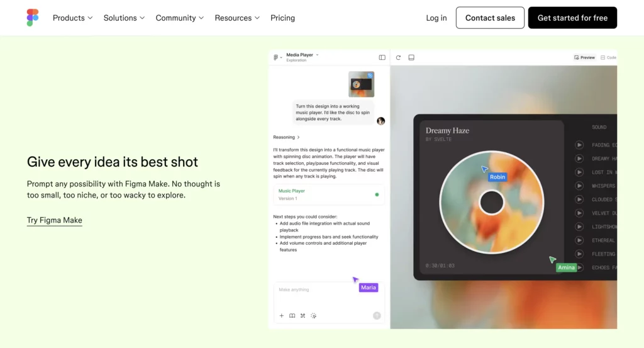This screenshot has width=644, height=348.
Task: Expand the Solutions menu
Action: 124,18
